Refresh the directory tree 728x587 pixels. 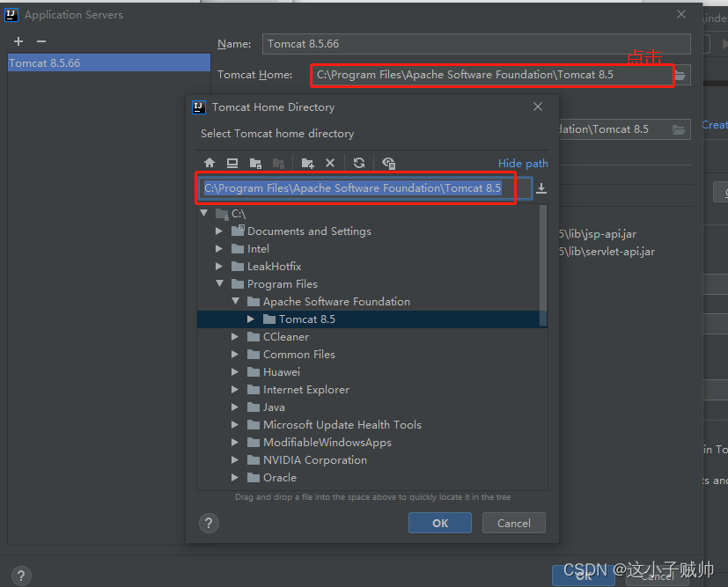click(x=359, y=163)
